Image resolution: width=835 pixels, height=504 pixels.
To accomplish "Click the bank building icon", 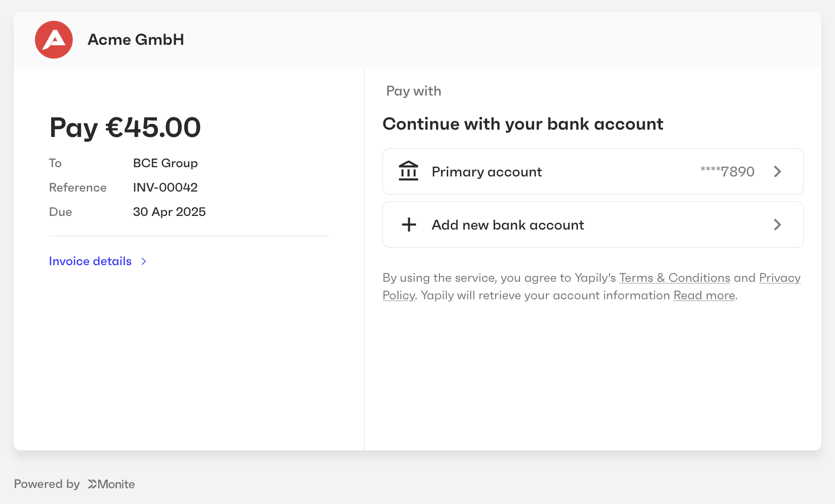I will pyautogui.click(x=408, y=171).
